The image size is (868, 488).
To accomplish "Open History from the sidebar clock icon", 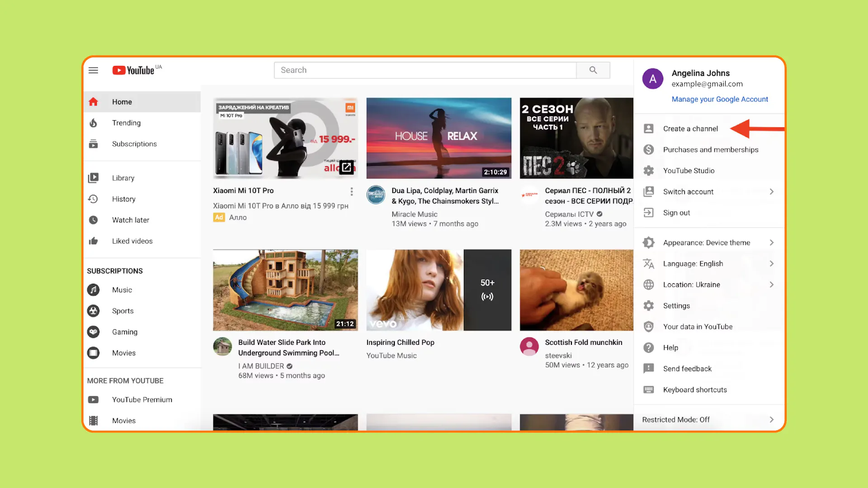I will (93, 199).
